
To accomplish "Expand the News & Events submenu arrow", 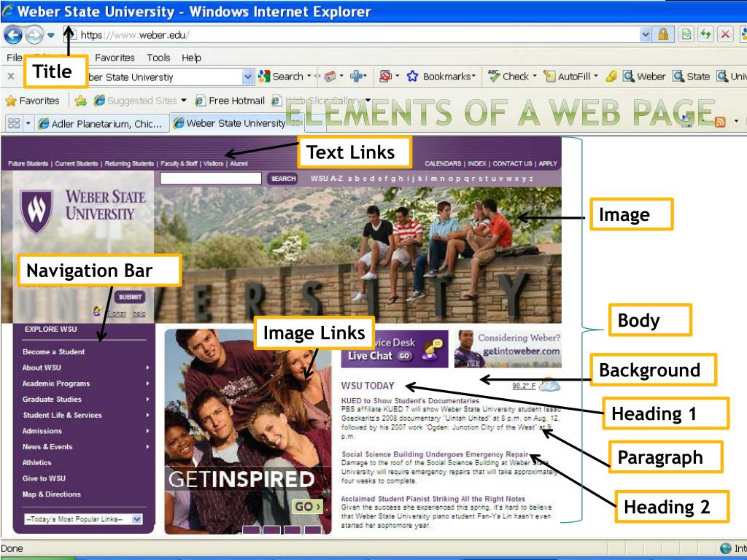I will (x=147, y=447).
